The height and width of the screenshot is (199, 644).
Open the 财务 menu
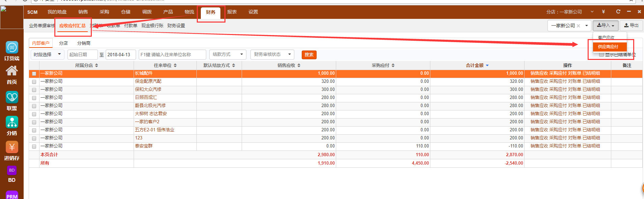211,12
